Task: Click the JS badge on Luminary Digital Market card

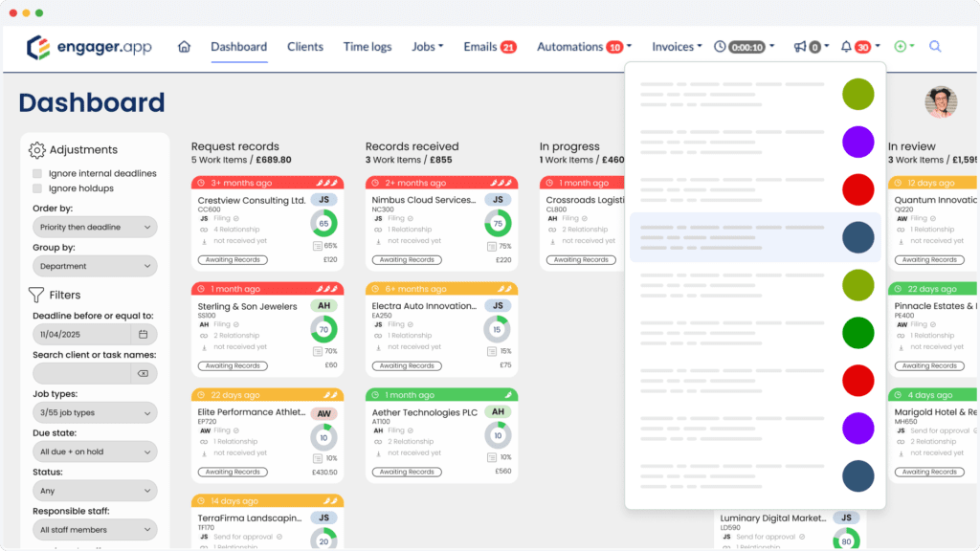Action: click(846, 518)
